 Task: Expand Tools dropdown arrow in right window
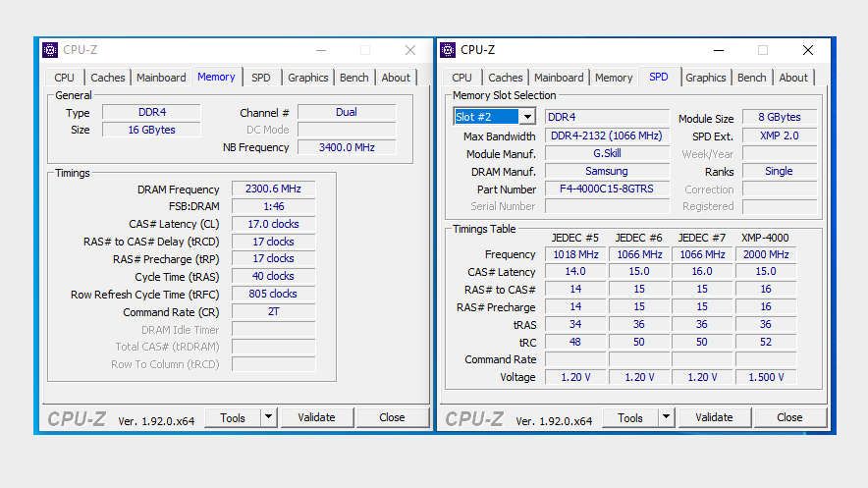coord(666,417)
